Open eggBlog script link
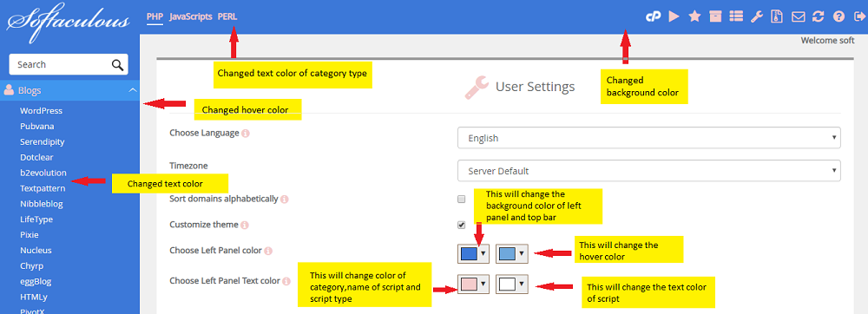This screenshot has height=314, width=868. coord(36,281)
